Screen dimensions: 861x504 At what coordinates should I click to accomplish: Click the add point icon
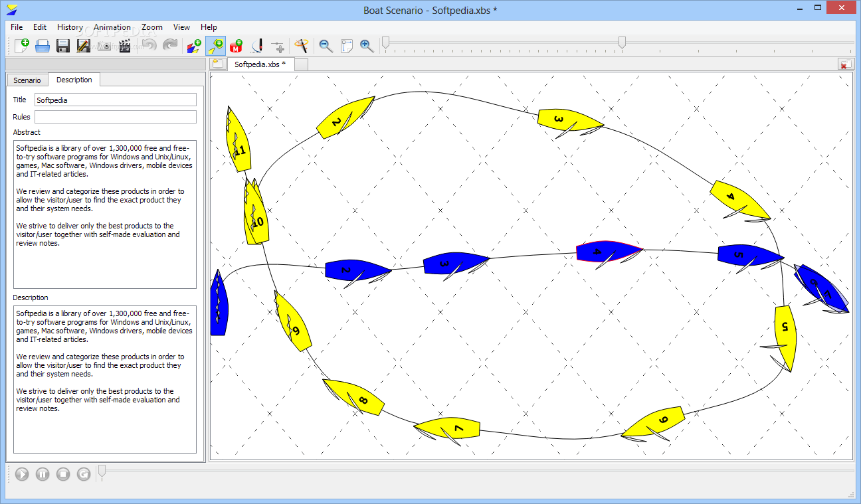coord(278,46)
